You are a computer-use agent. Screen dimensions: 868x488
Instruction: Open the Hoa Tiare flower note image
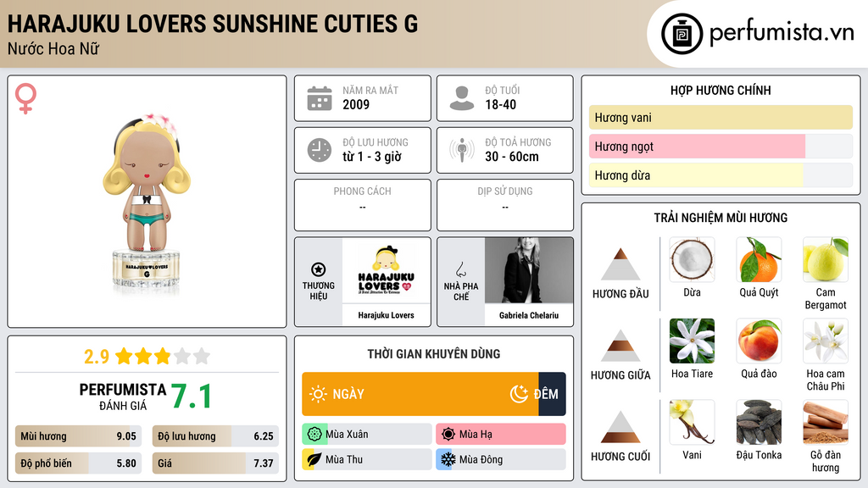(692, 341)
